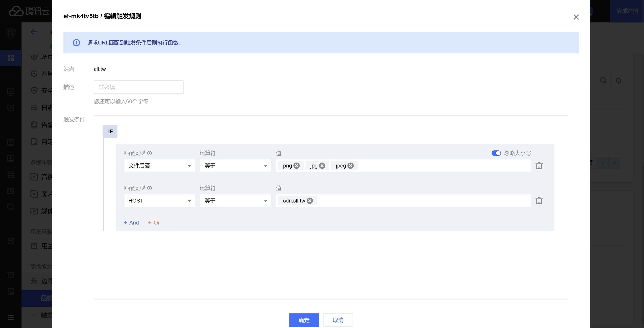Confirm with the 确定 button
644x328 pixels.
point(304,320)
